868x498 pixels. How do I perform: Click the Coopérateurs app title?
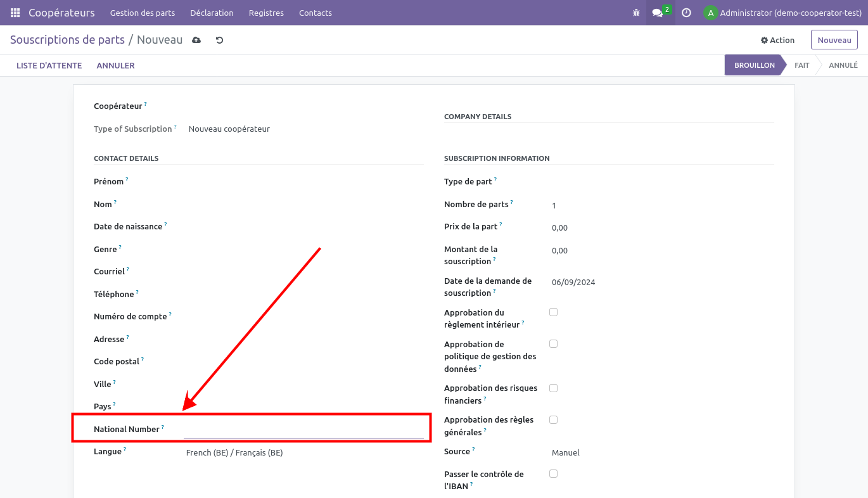pyautogui.click(x=61, y=13)
